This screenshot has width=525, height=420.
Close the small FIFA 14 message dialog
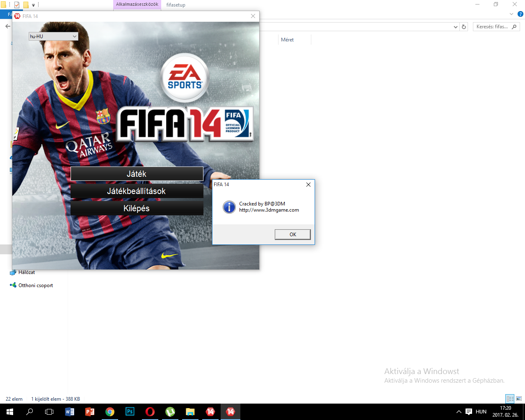(308, 185)
